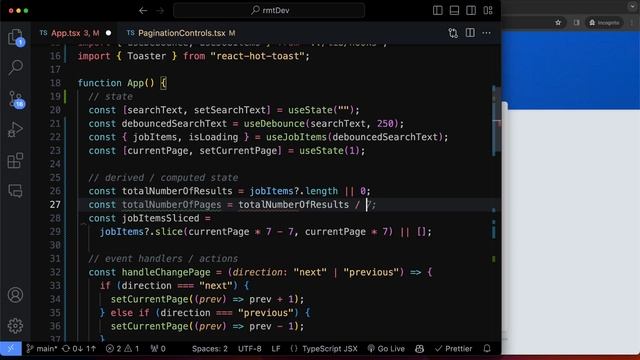Click the rmtDev command center search box
Image resolution: width=640 pixels, height=360 pixels.
click(x=269, y=11)
